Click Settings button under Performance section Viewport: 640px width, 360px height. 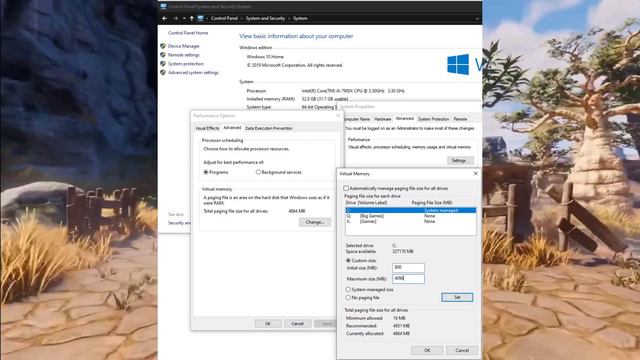click(460, 160)
